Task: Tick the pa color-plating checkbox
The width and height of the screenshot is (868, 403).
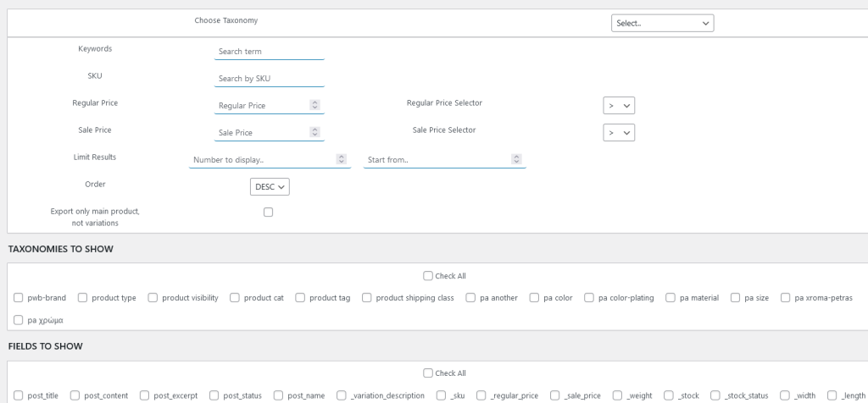Action: [x=589, y=298]
